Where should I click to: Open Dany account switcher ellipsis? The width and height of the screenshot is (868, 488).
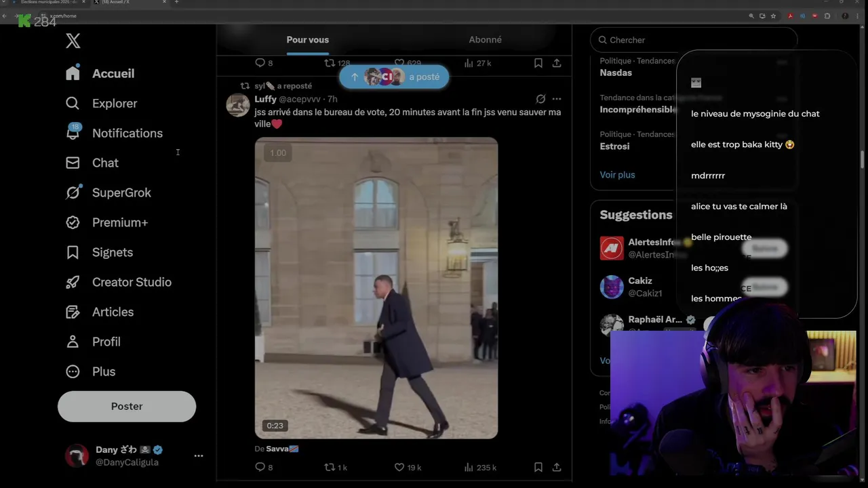199,455
